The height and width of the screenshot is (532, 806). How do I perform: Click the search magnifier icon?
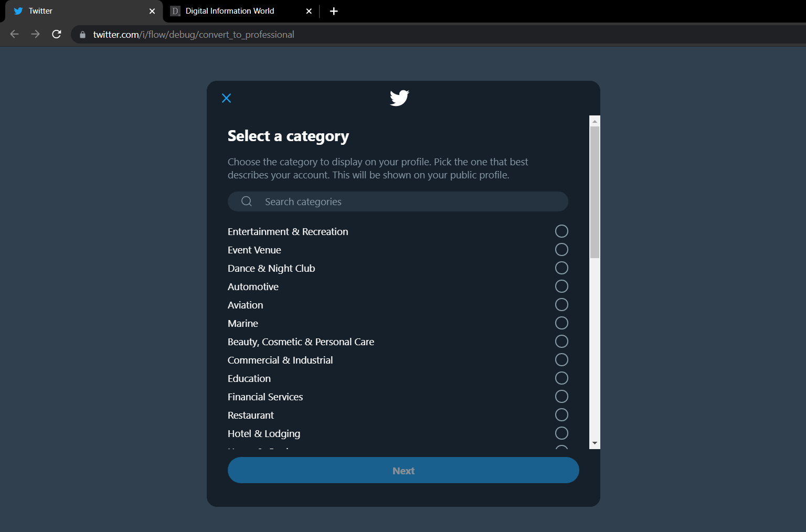pos(246,201)
